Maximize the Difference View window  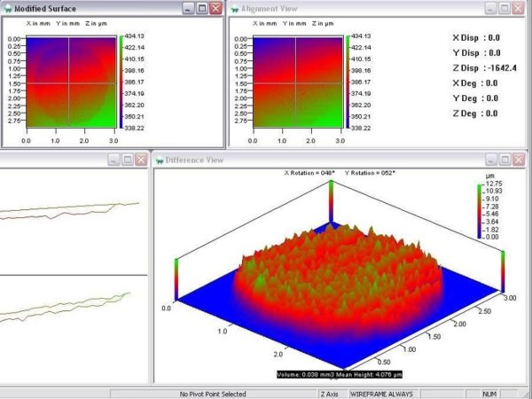tap(504, 160)
